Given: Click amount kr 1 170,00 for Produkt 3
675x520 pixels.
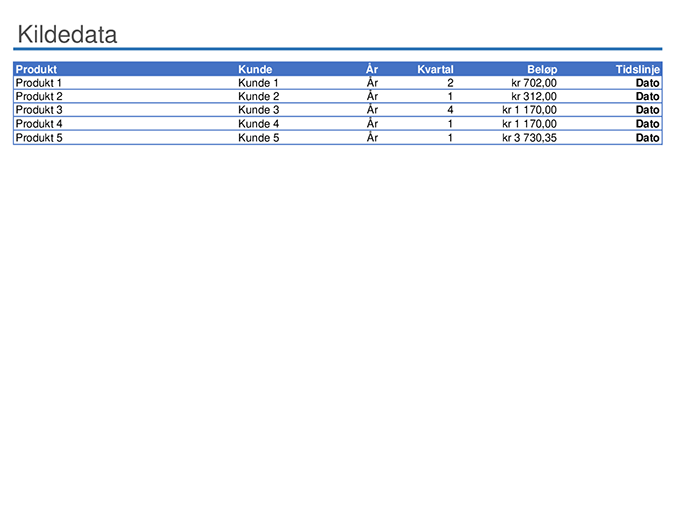Looking at the screenshot, I should [x=529, y=110].
